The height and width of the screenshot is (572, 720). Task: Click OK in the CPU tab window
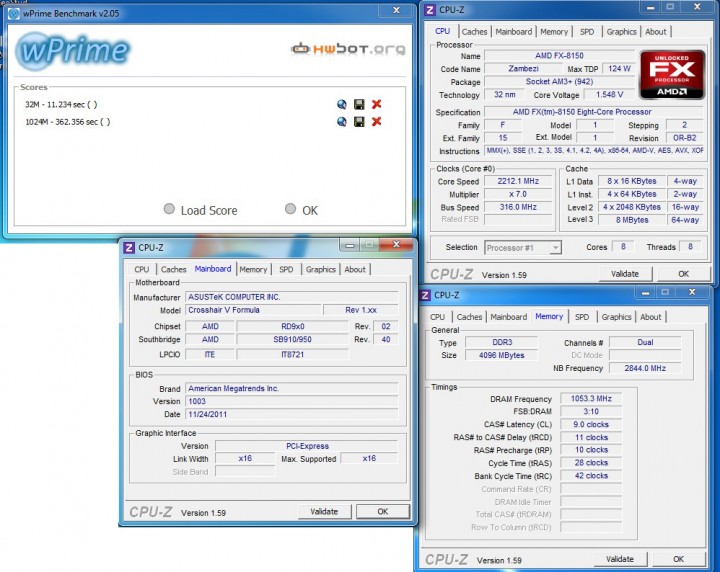[684, 274]
